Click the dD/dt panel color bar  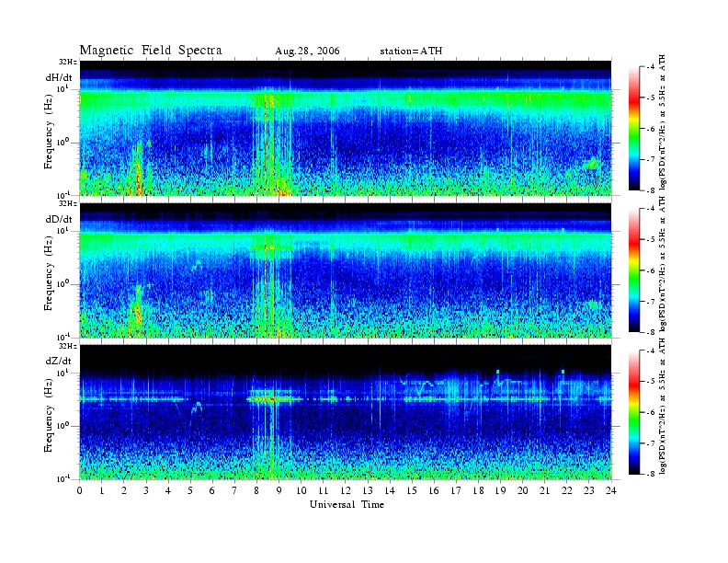634,270
